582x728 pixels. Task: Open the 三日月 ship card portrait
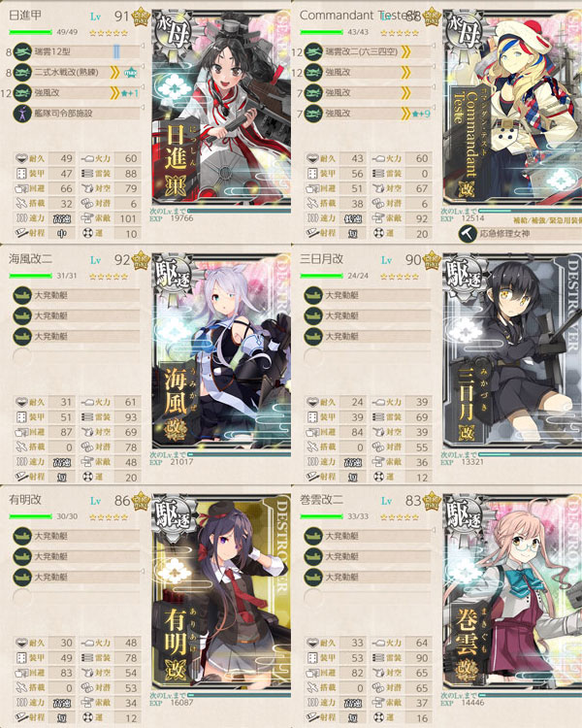(x=512, y=351)
